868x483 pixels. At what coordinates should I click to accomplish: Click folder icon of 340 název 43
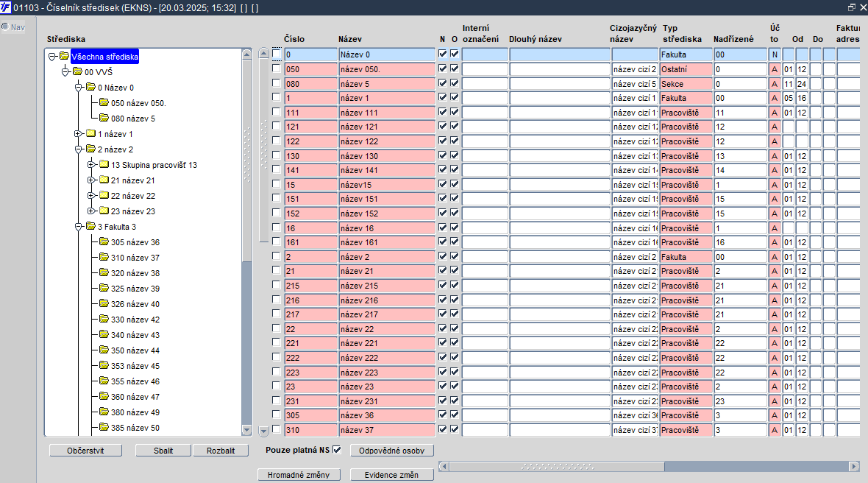point(104,335)
